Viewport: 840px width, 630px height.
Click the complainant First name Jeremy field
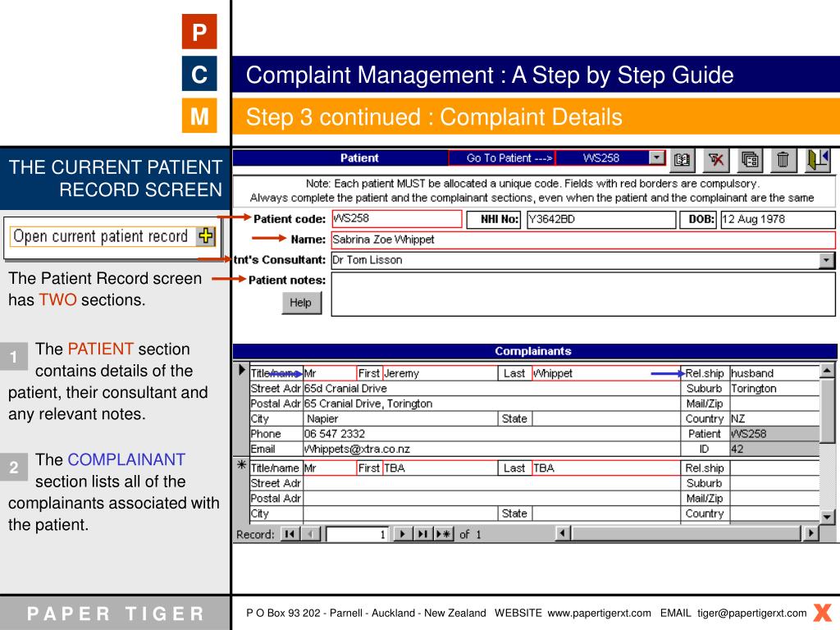click(440, 373)
